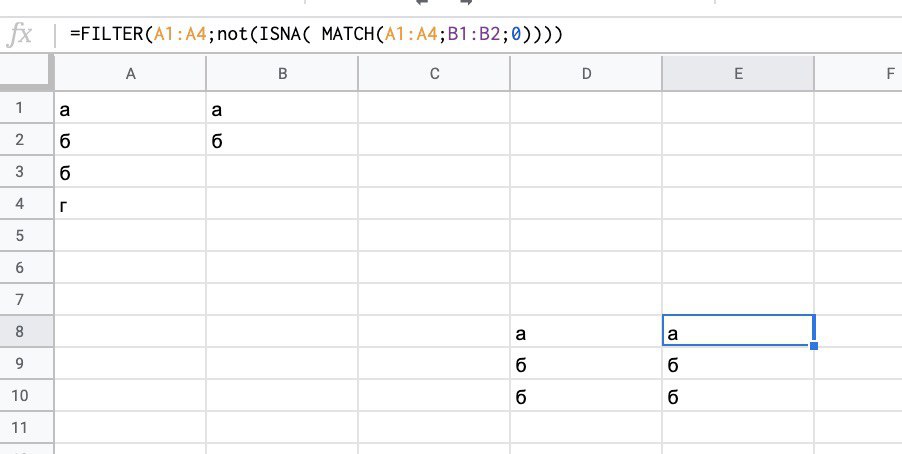Click cell E9 containing б
This screenshot has height=454, width=902.
click(x=738, y=363)
